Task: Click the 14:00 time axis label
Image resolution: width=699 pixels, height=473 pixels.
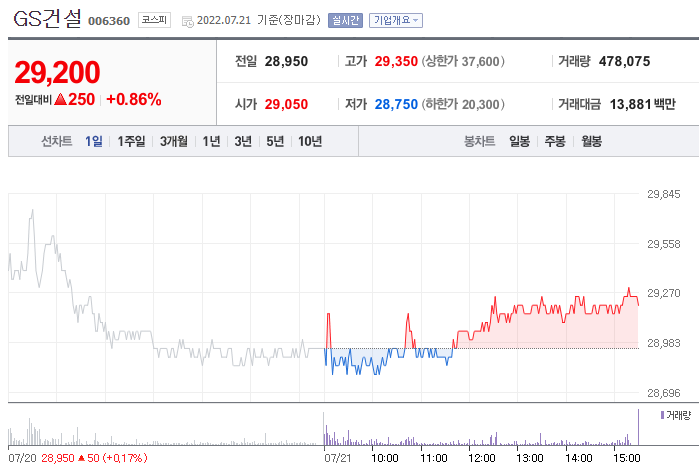Action: [579, 458]
